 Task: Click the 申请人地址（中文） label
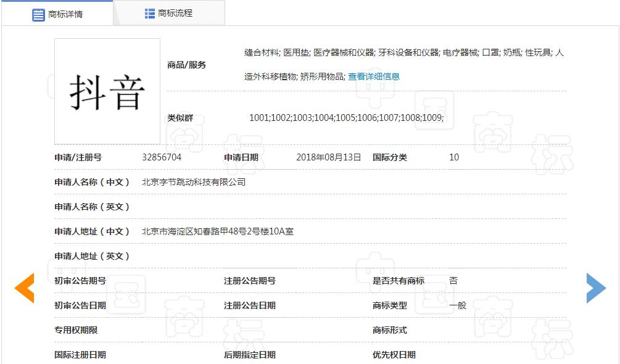92,231
